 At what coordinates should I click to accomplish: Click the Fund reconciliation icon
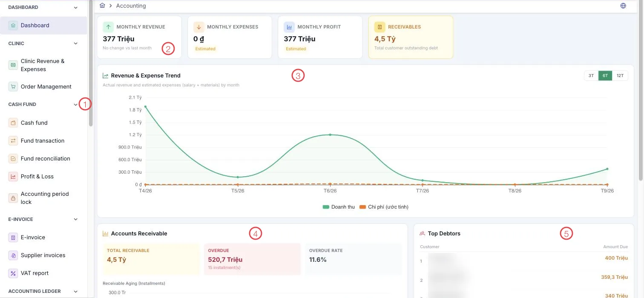click(x=13, y=159)
